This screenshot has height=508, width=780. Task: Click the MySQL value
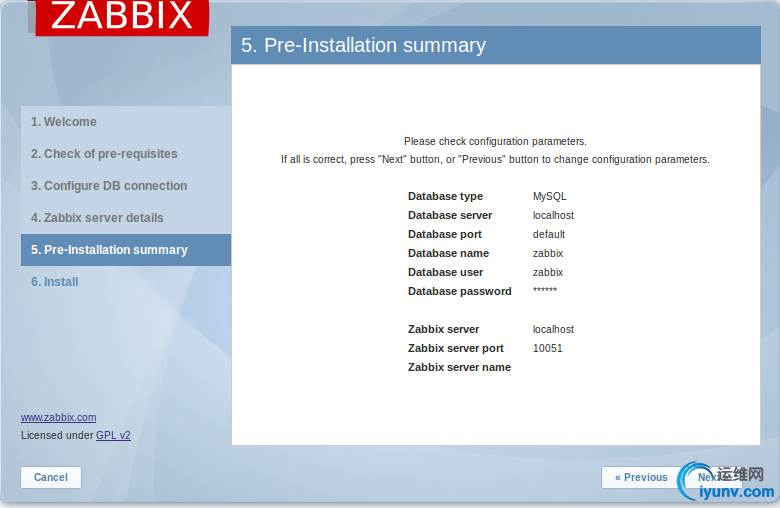tap(550, 196)
